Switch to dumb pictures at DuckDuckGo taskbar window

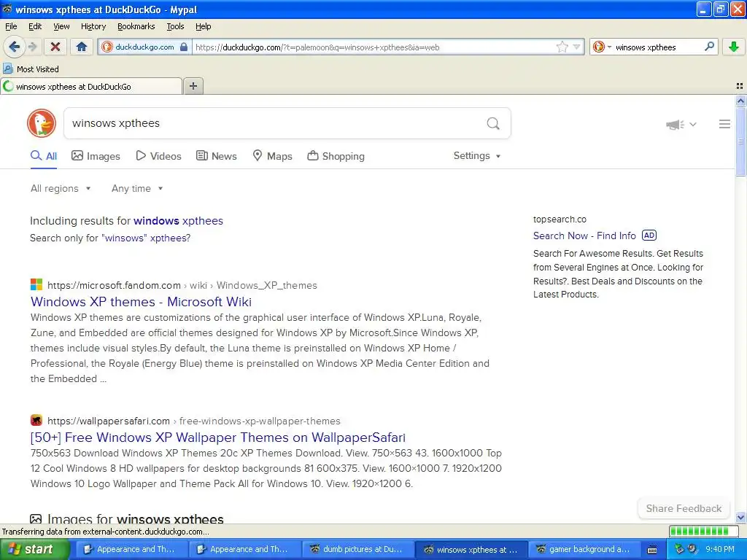point(358,550)
